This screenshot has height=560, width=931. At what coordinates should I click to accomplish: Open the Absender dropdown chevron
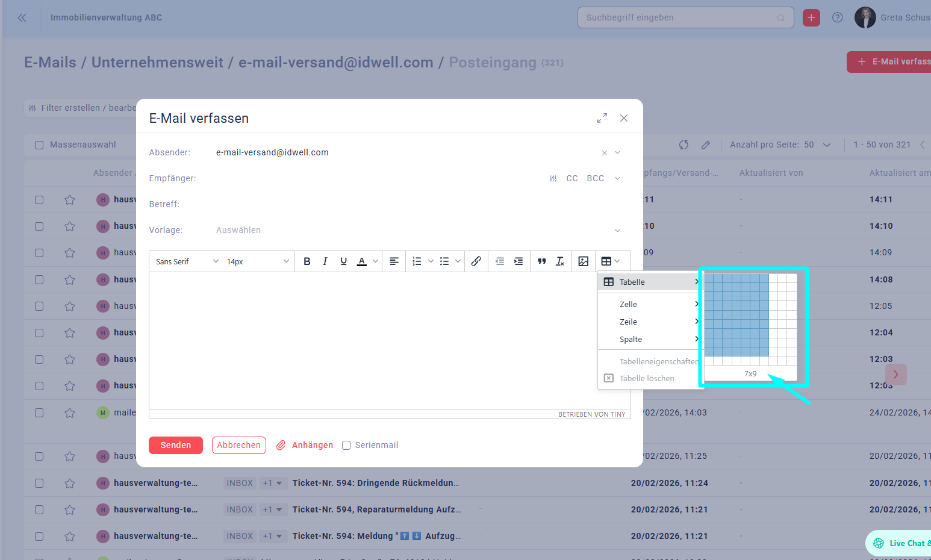pyautogui.click(x=617, y=153)
